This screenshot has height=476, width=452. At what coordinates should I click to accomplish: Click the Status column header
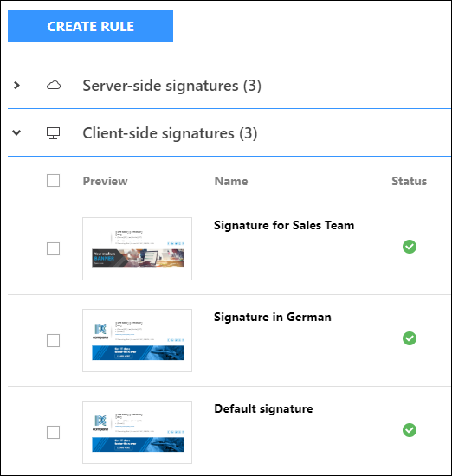tap(410, 181)
